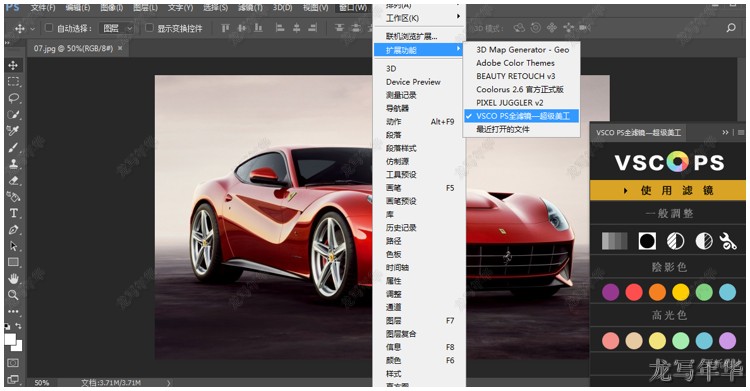The width and height of the screenshot is (750, 391).
Task: Collapse the VSCO panel with double arrows
Action: [x=726, y=132]
